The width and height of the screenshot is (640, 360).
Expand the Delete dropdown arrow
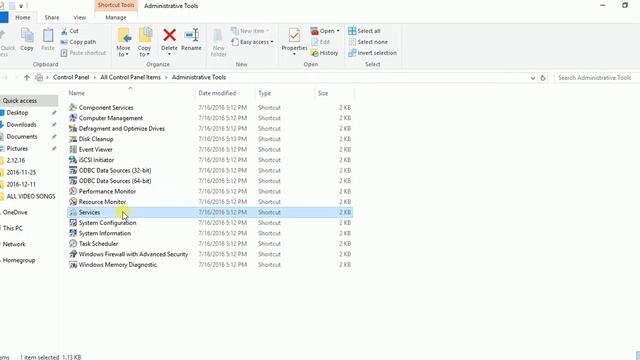[169, 54]
